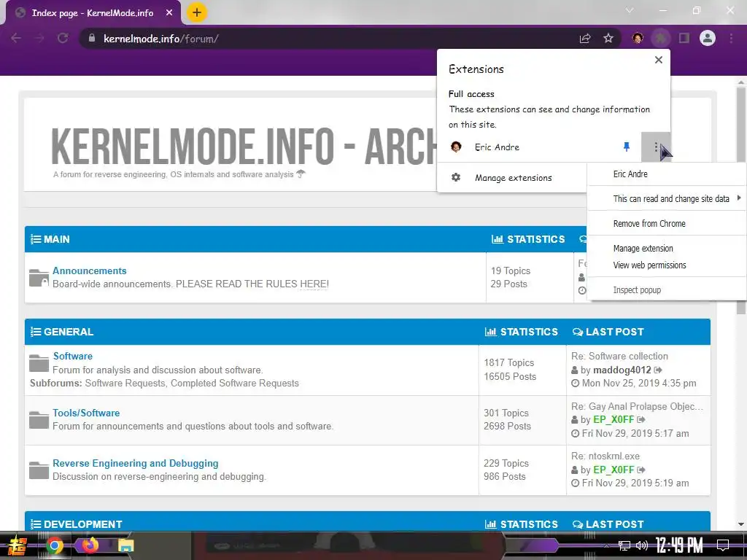Open last post 'Re: Software collection'
The image size is (747, 560).
tap(619, 356)
